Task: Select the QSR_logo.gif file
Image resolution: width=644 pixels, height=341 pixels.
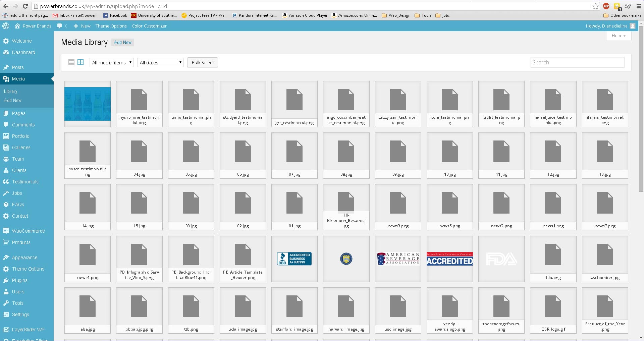Action: coord(553,310)
